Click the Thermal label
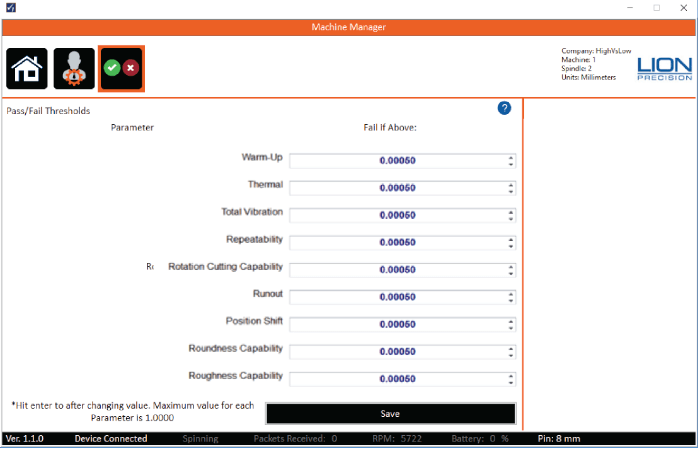The image size is (700, 449). coord(266,184)
